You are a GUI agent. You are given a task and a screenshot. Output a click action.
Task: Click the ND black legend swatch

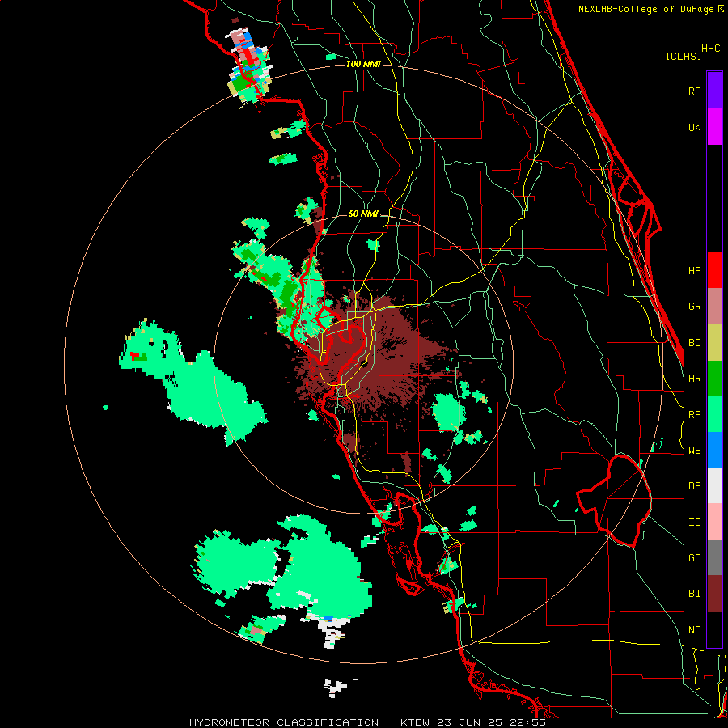coord(714,629)
